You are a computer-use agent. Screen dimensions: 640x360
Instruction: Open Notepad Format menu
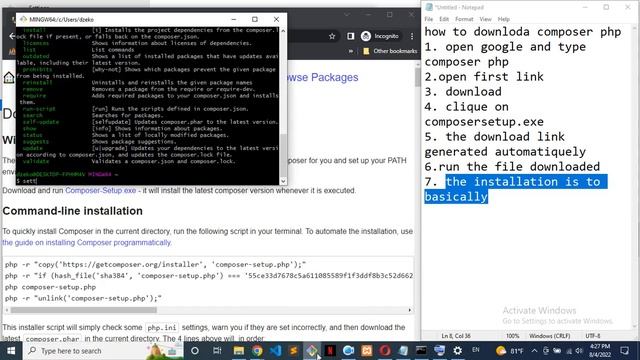(x=464, y=19)
